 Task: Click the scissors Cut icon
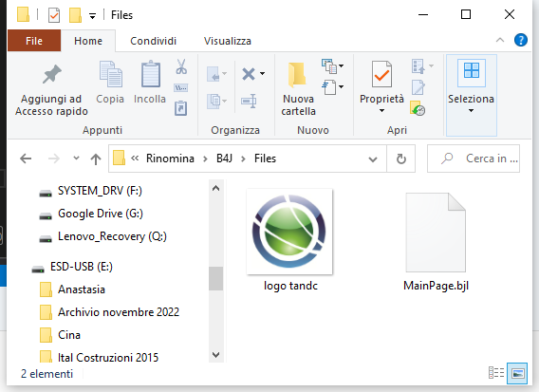point(181,66)
